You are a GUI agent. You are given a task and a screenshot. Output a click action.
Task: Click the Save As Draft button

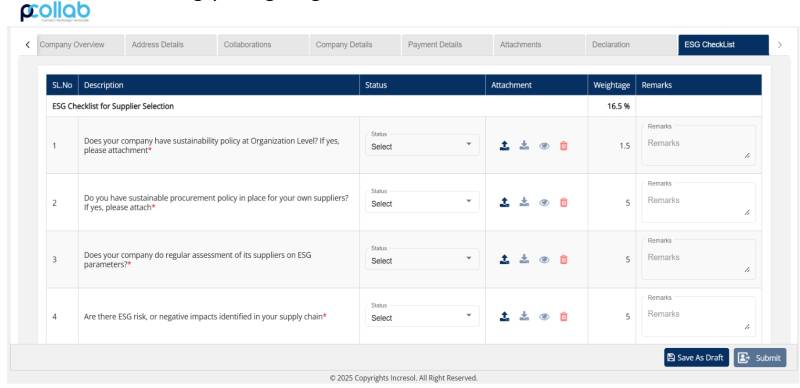[696, 357]
